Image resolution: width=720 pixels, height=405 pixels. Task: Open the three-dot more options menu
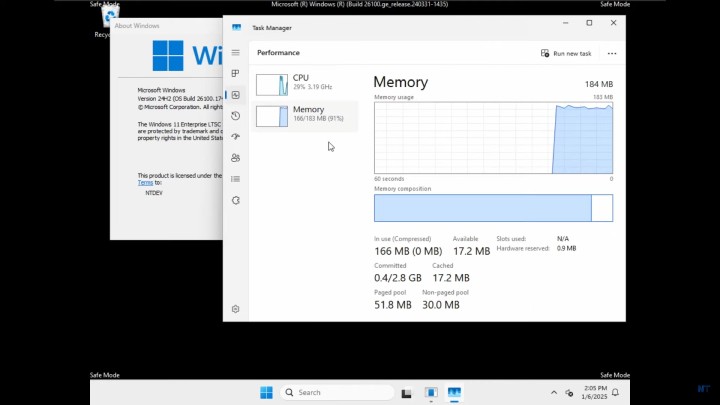(612, 53)
